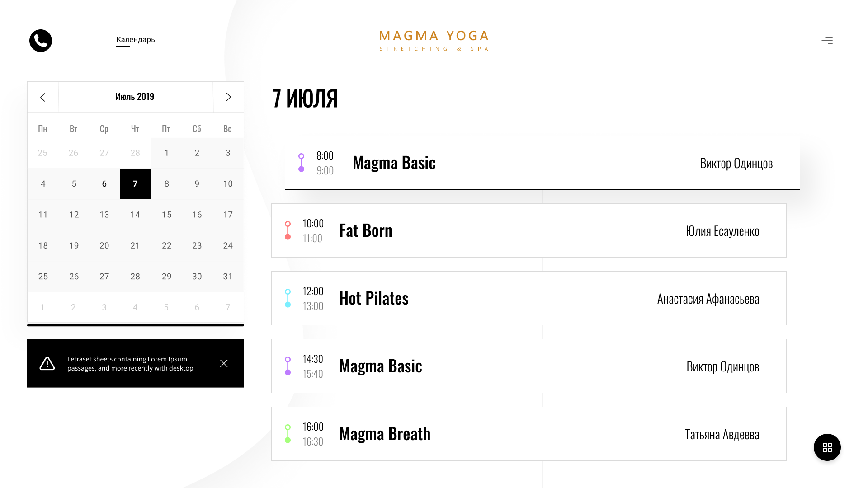Click the green marker for Magma Breath

pos(288,434)
